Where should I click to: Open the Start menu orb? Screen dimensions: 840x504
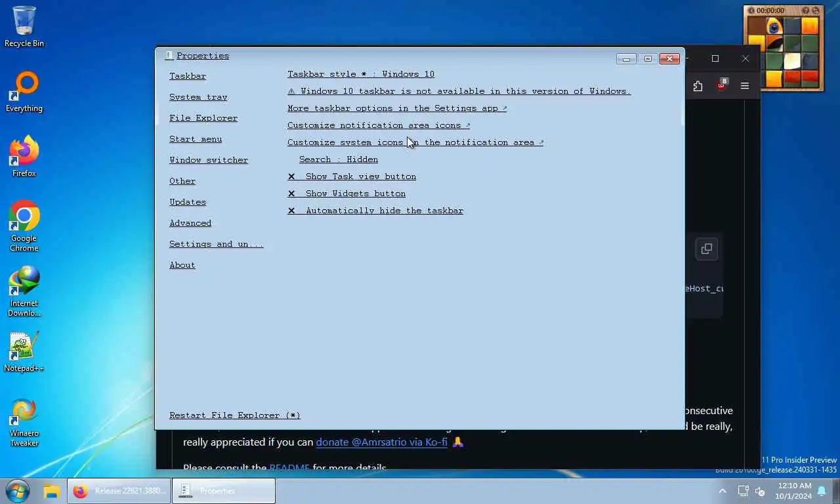tap(17, 491)
